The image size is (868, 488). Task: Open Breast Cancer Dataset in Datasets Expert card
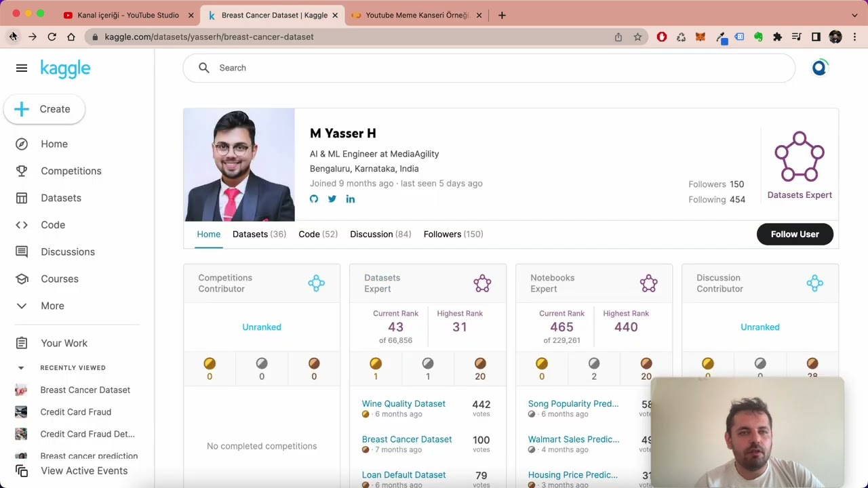(407, 439)
